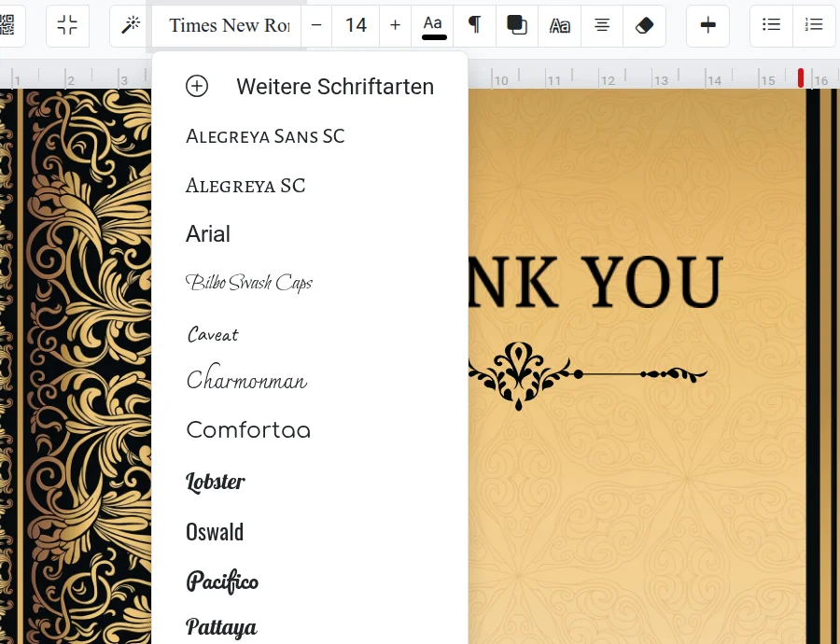Click the THANK YOU heading text
The height and width of the screenshot is (644, 840).
click(595, 282)
